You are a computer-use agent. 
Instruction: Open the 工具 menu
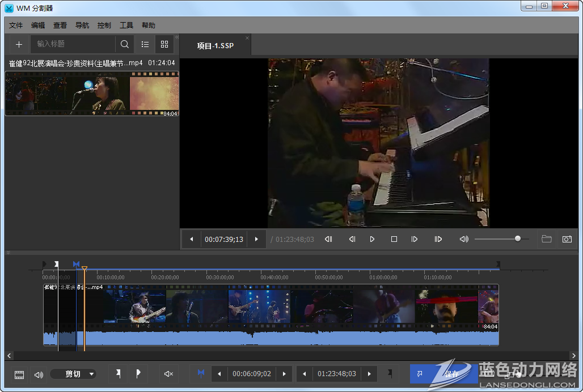(126, 25)
